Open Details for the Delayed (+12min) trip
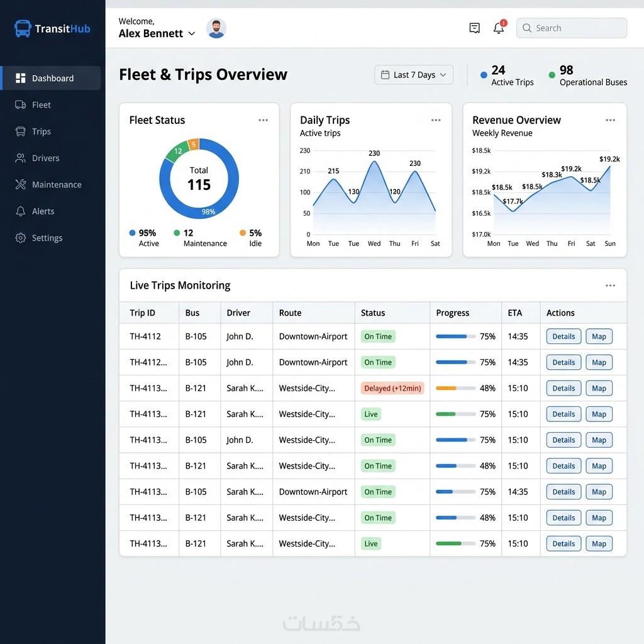 [563, 388]
